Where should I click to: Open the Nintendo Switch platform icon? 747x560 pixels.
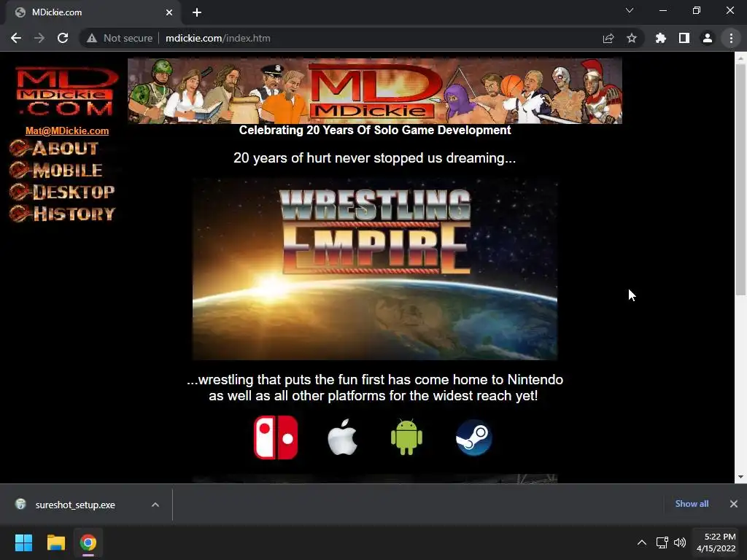276,437
